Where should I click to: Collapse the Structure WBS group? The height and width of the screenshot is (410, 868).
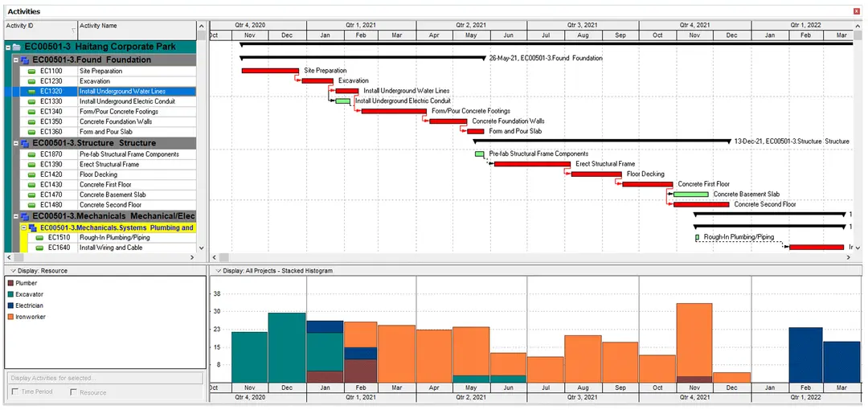(16, 143)
